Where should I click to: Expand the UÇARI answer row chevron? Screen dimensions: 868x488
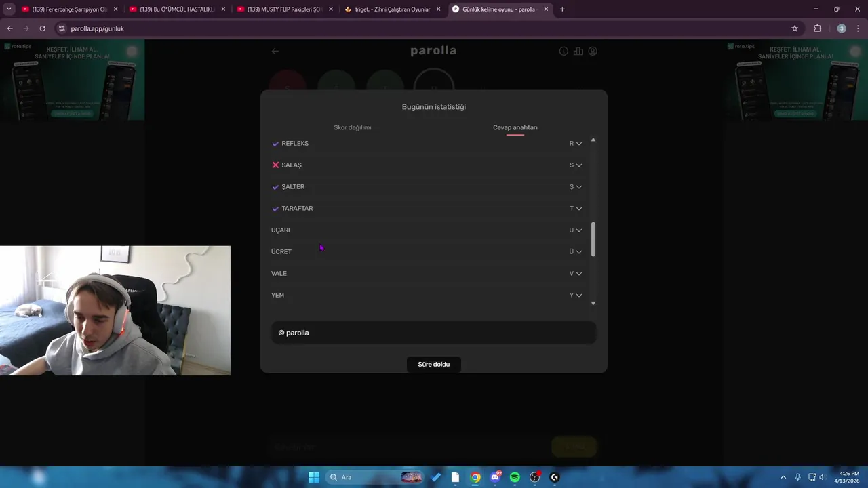click(x=578, y=230)
